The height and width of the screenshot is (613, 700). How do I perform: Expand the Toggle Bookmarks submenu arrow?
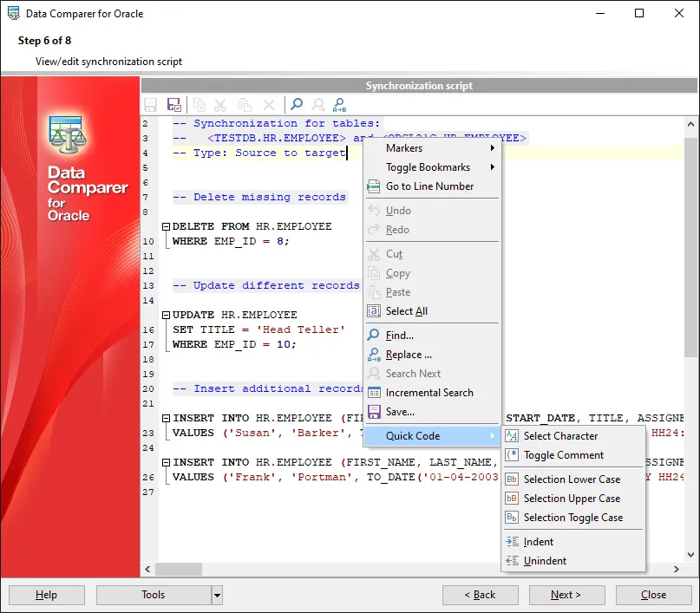coord(492,166)
